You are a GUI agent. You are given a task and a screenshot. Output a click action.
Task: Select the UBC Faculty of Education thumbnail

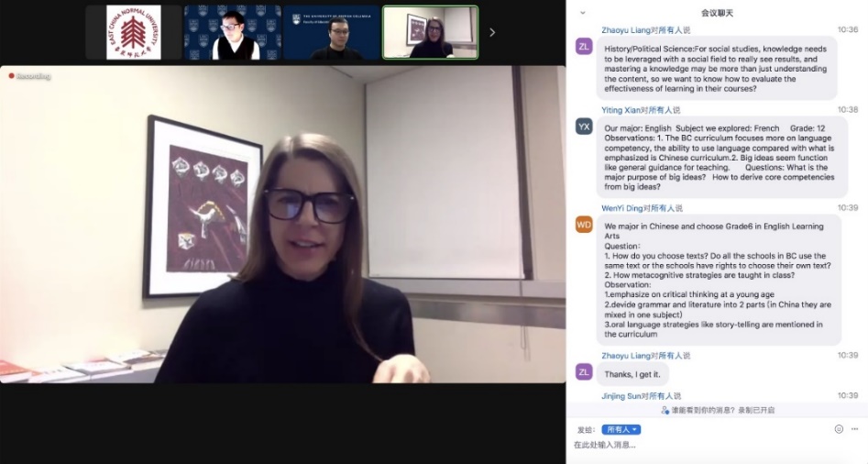tap(332, 32)
